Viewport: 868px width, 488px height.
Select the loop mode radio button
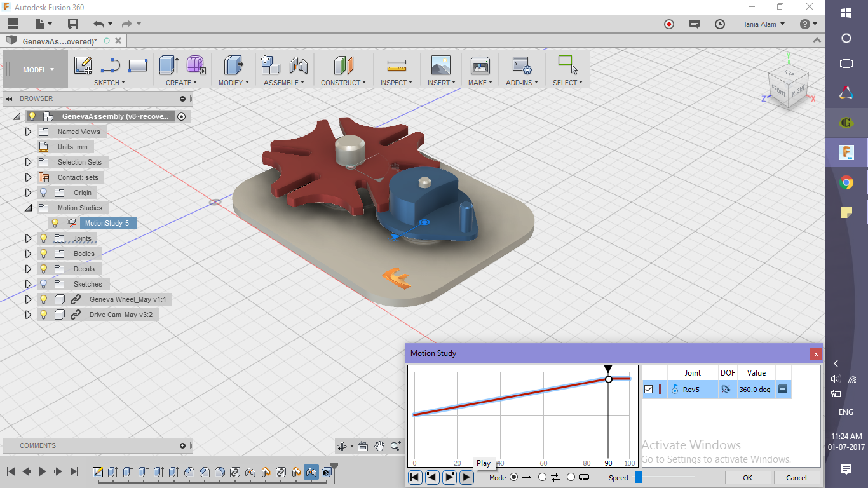(x=571, y=477)
